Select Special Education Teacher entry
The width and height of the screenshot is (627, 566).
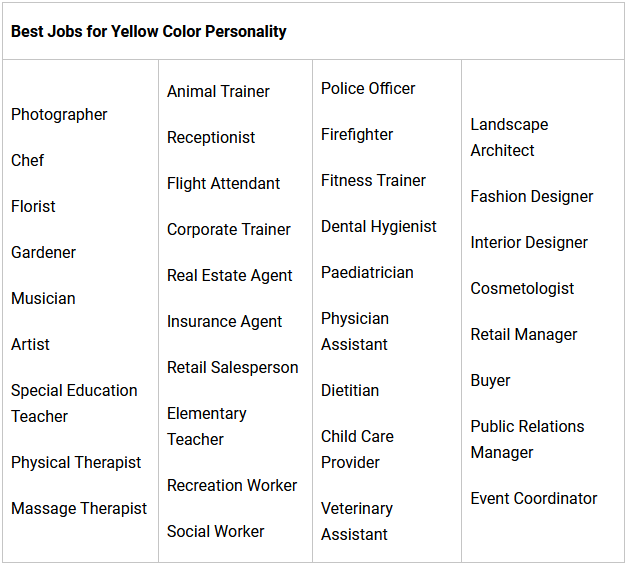point(74,403)
